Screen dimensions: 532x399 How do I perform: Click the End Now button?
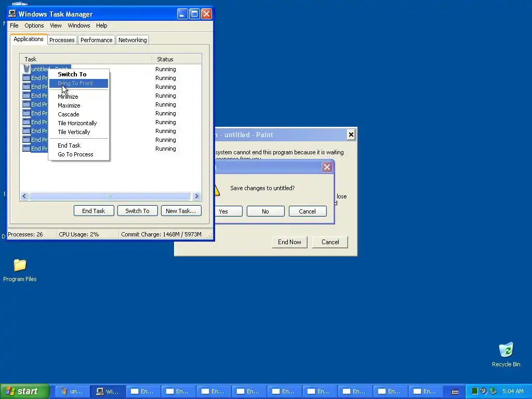[289, 242]
